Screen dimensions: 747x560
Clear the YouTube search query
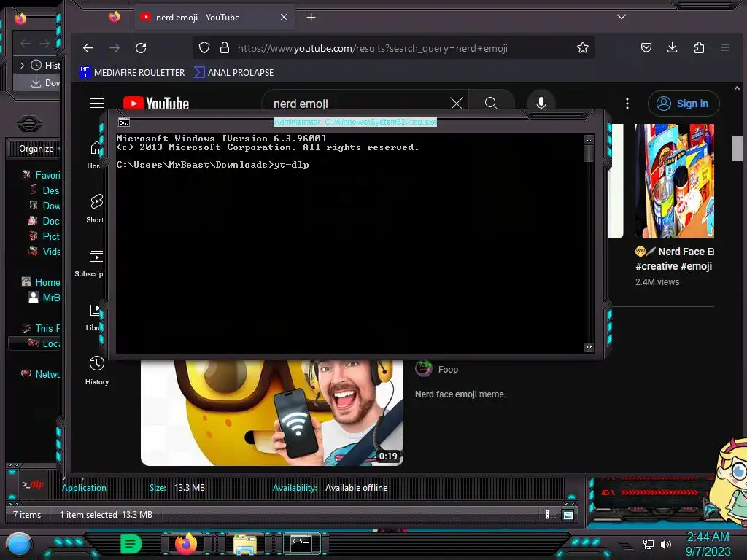tap(457, 104)
